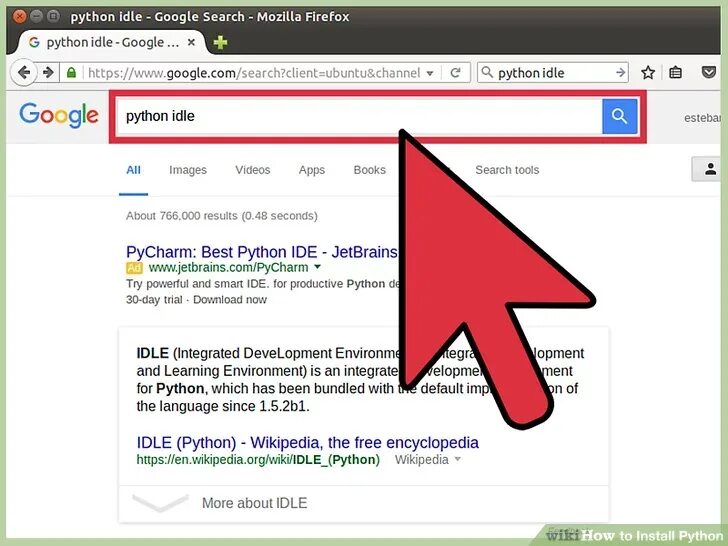
Task: Expand the Wikipedia source dropdown arrow
Action: pyautogui.click(x=458, y=459)
